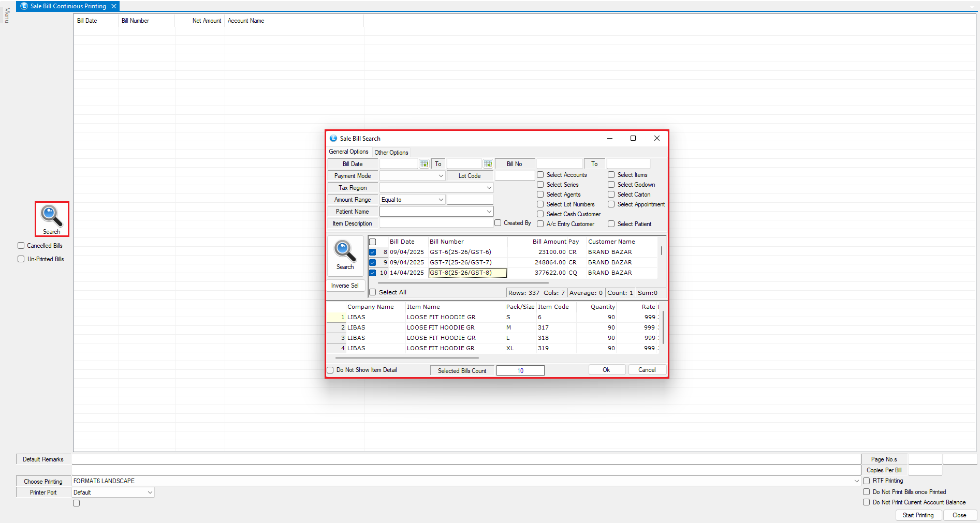This screenshot has width=980, height=523.
Task: Tick the Un-Printed Bills checkbox
Action: click(x=21, y=259)
